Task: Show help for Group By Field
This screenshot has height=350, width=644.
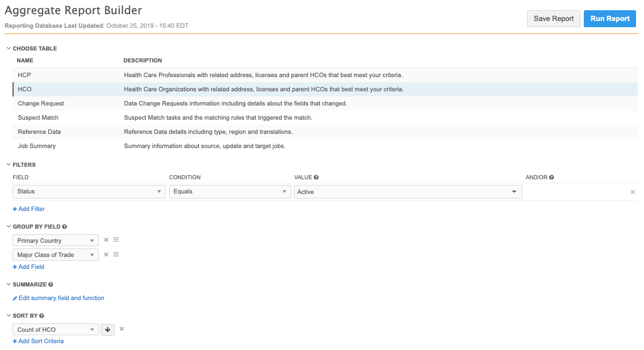Action: point(65,227)
